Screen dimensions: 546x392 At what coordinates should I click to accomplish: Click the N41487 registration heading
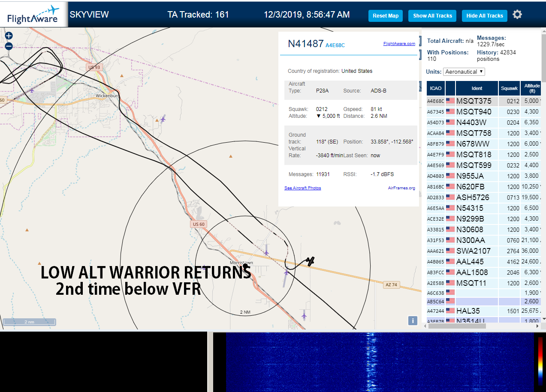(x=305, y=44)
